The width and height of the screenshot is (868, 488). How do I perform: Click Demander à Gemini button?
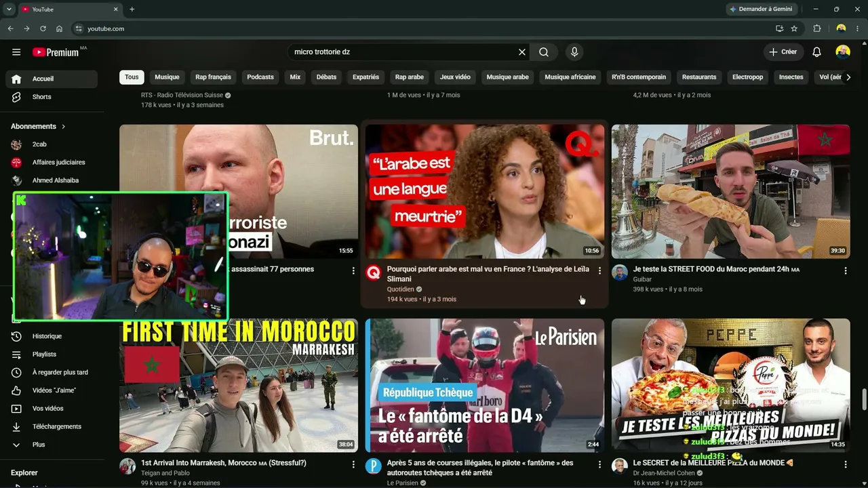[x=762, y=9]
